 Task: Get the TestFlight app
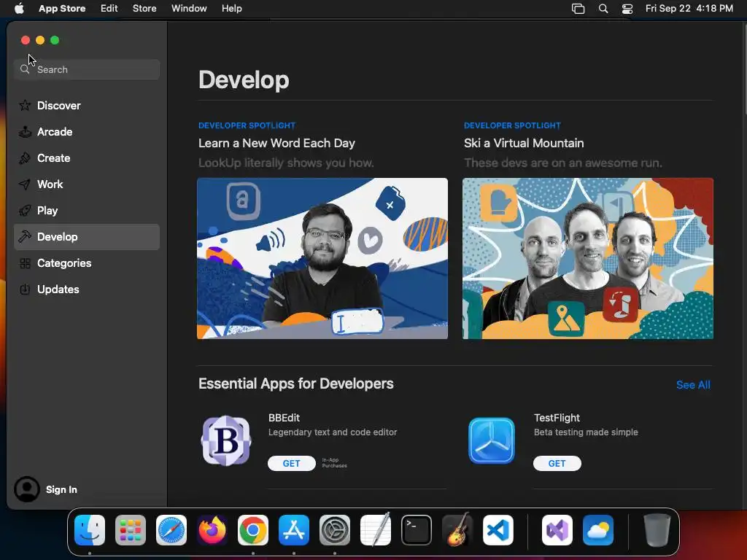pos(557,463)
